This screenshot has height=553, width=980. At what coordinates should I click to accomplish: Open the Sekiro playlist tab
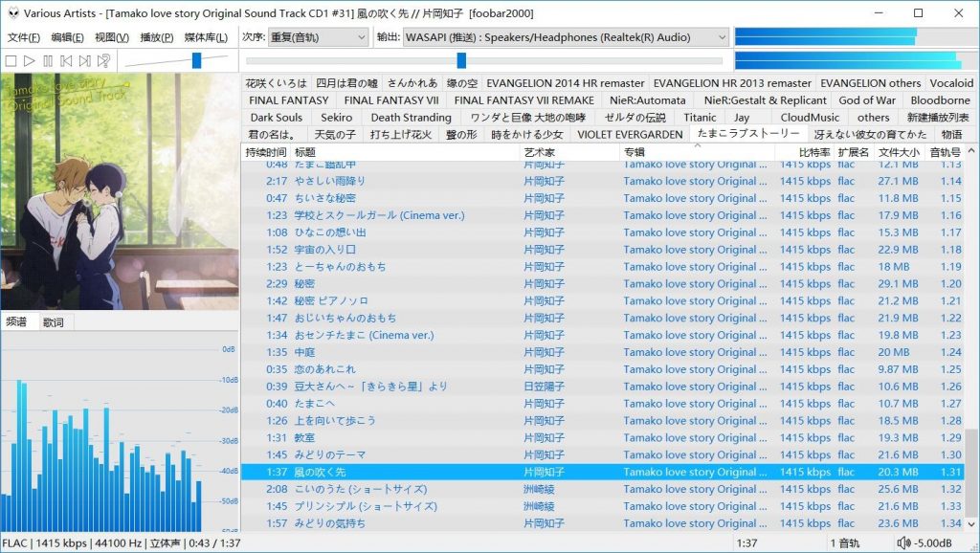[336, 118]
